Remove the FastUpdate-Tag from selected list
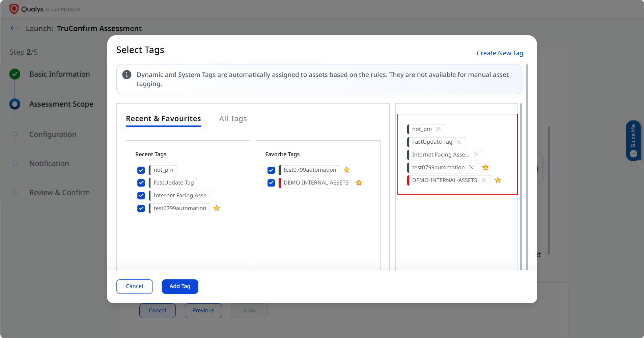644x338 pixels. pyautogui.click(x=459, y=142)
